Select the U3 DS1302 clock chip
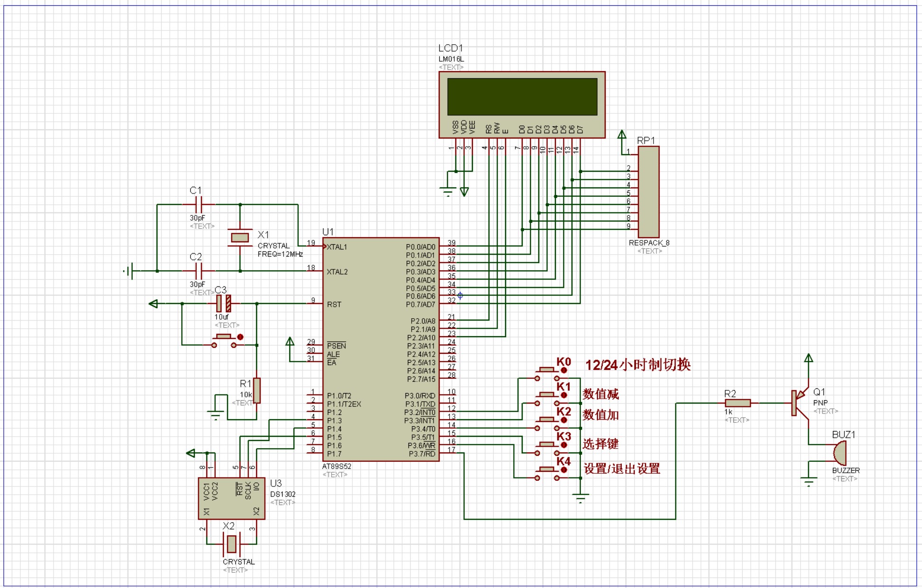922x588 pixels. point(231,498)
